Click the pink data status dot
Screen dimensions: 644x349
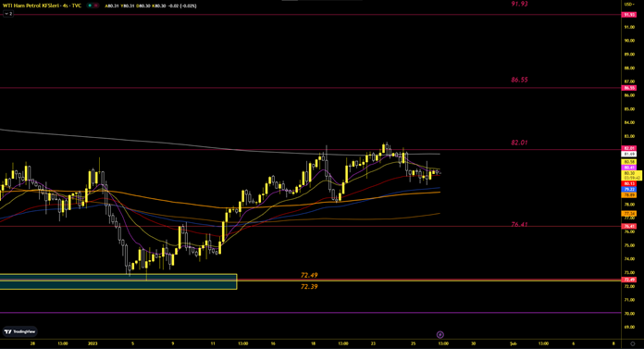click(96, 6)
